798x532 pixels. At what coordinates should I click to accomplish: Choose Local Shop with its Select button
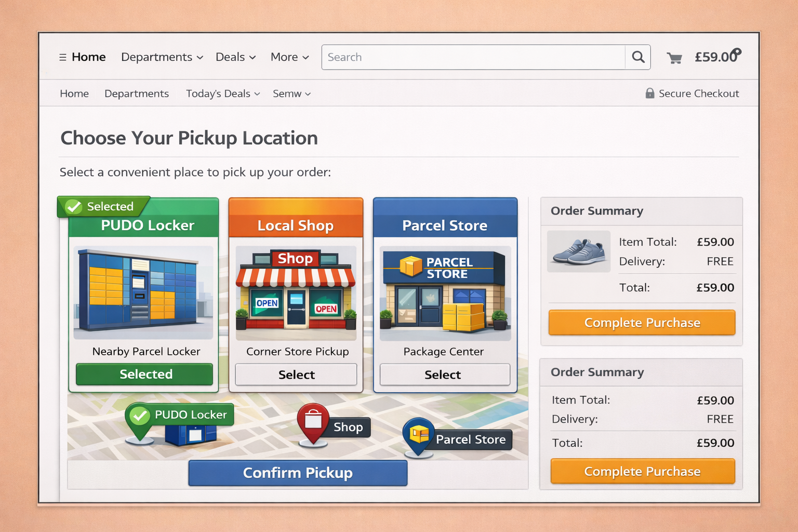tap(296, 375)
